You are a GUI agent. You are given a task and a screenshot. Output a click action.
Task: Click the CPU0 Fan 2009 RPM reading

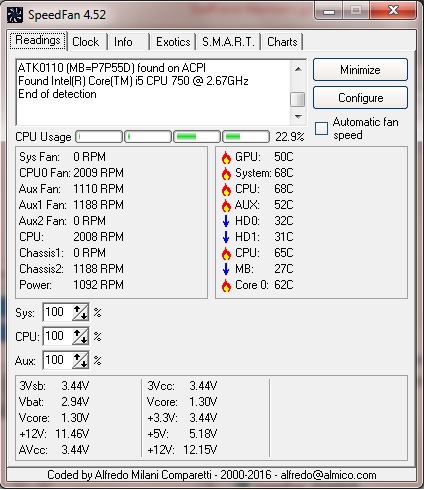71,173
